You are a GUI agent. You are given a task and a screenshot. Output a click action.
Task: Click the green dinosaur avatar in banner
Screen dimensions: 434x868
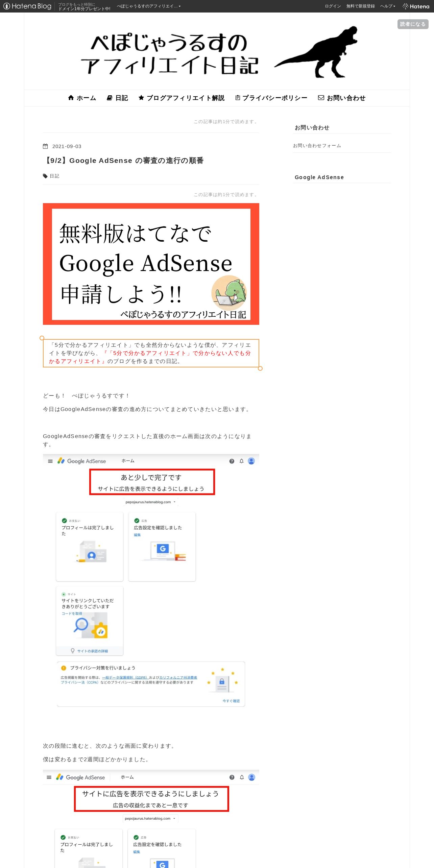(x=229, y=293)
